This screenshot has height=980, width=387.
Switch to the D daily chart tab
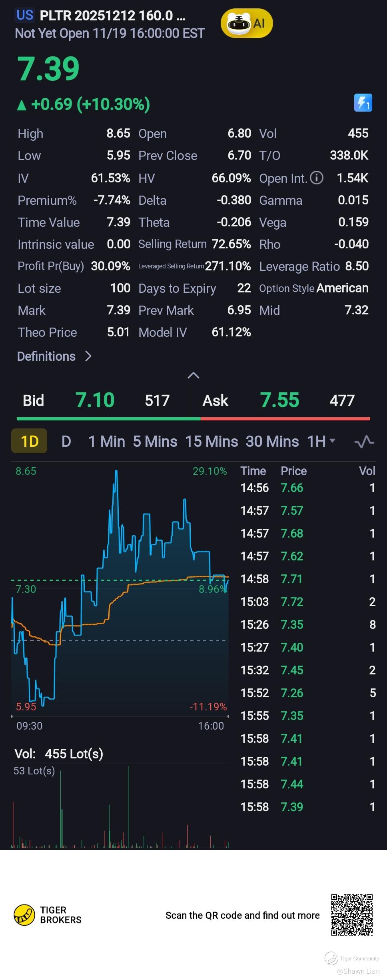66,442
